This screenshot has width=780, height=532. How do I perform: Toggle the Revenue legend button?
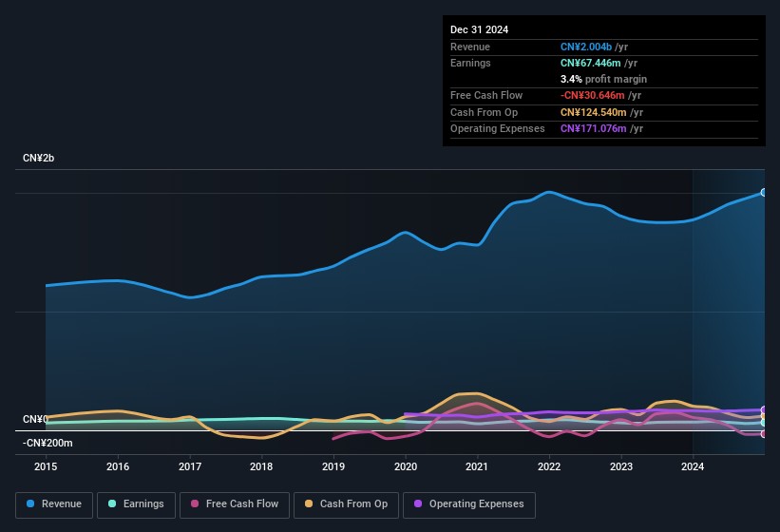[x=54, y=504]
